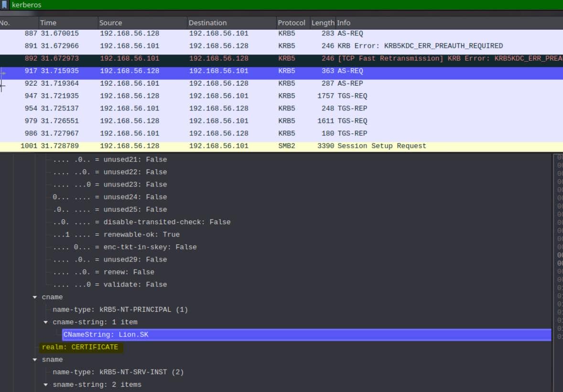563x392 pixels.
Task: Select the validate: False flag line
Action: 110,284
